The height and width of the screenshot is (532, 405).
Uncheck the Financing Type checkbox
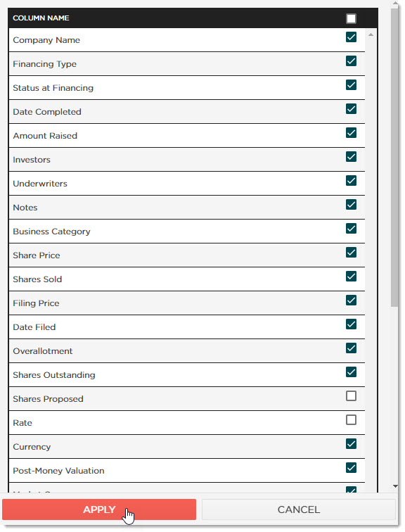pos(351,61)
